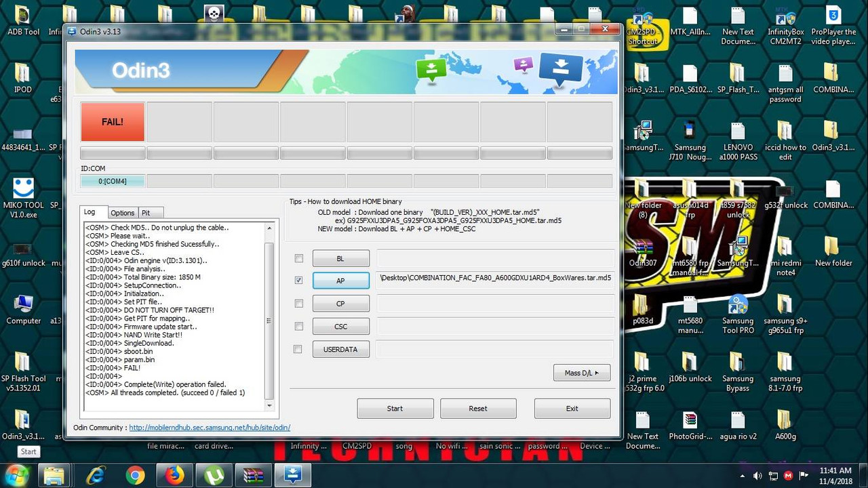The height and width of the screenshot is (488, 868).
Task: Switch to the Log tab in Odin
Action: 90,212
